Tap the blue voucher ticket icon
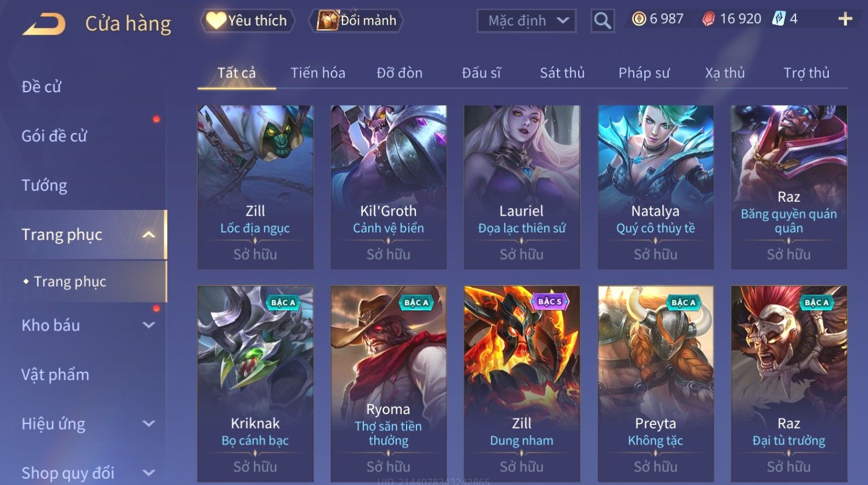The height and width of the screenshot is (485, 868). point(779,19)
